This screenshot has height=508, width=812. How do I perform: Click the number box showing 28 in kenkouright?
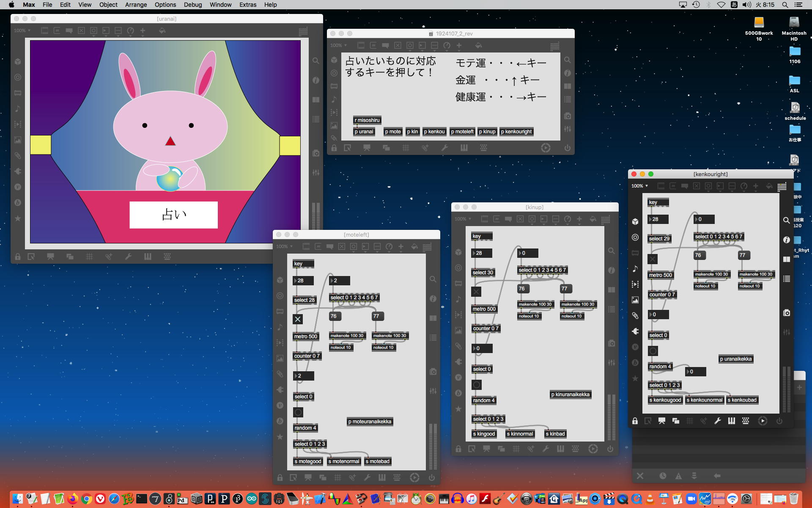point(658,219)
